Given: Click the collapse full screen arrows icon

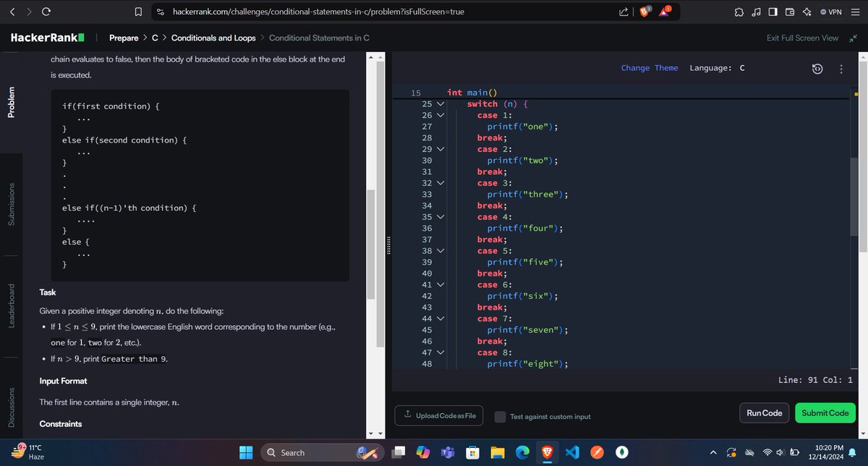Looking at the screenshot, I should (852, 38).
